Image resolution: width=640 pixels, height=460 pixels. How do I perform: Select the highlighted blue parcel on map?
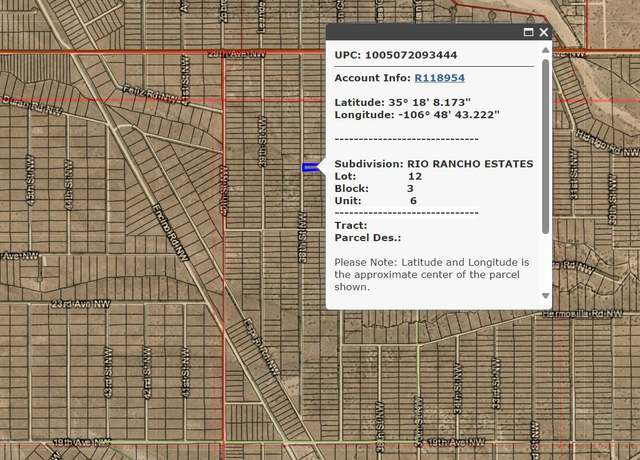click(x=310, y=167)
